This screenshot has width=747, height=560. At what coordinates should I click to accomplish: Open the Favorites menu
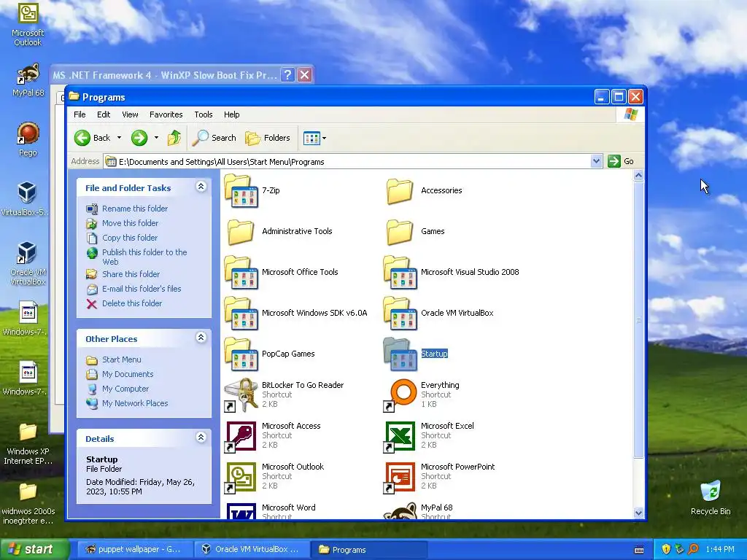166,114
